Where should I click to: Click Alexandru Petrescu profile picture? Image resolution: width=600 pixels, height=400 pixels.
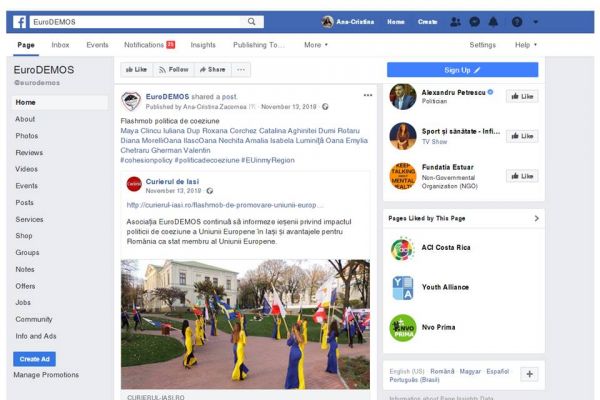click(x=403, y=96)
